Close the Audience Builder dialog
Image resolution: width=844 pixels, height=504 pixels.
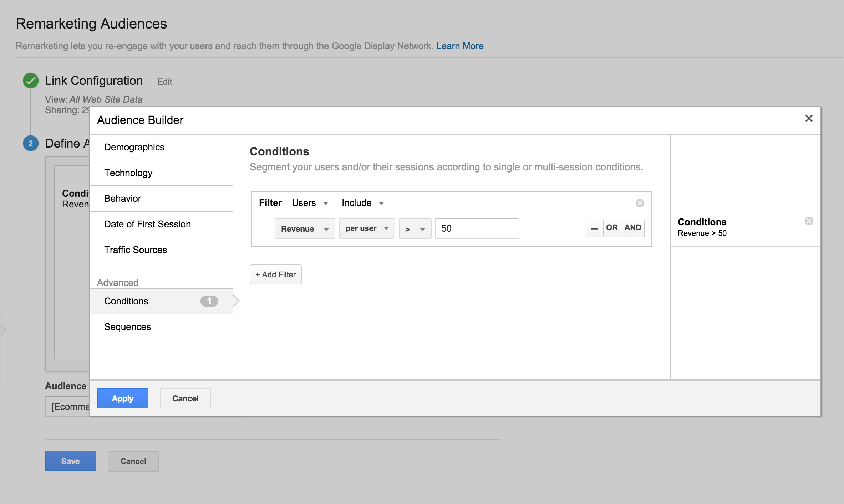[809, 119]
